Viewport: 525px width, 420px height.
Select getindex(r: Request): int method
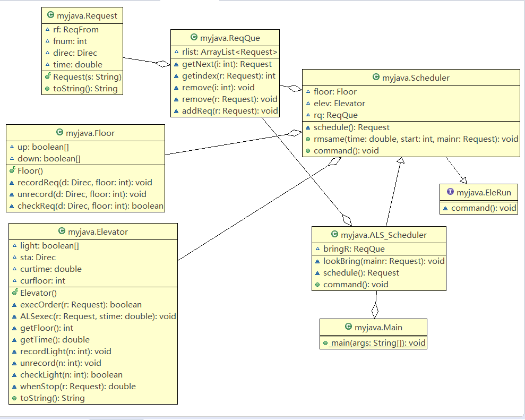pos(229,76)
